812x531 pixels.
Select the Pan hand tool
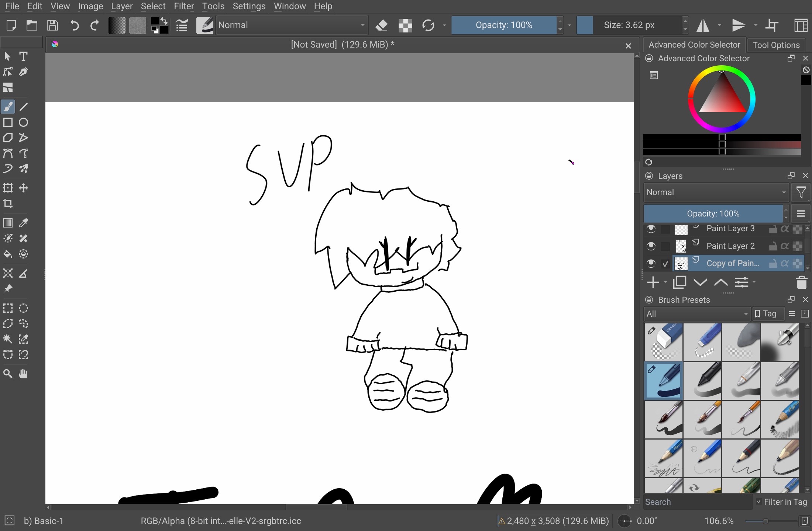tap(23, 374)
